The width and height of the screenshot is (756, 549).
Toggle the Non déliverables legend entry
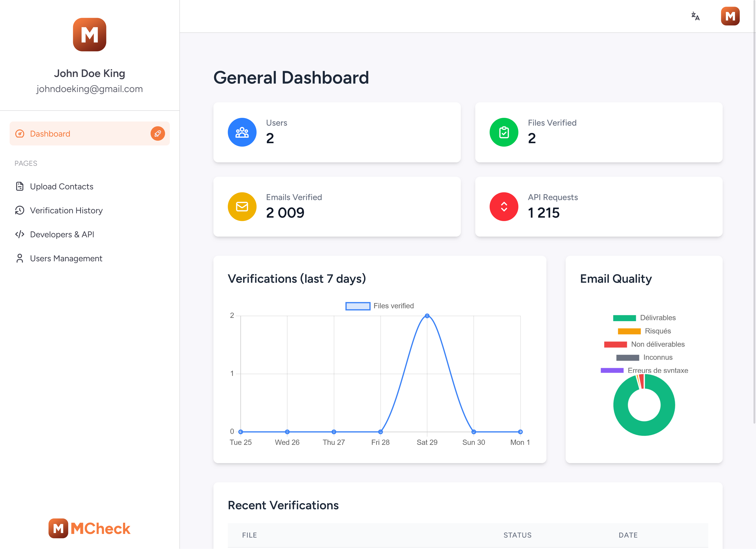coord(644,344)
